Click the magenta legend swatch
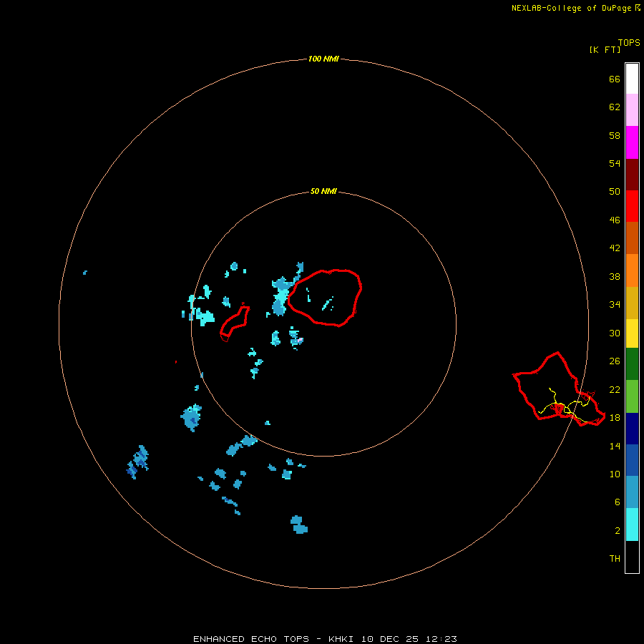Screen dimensions: 644x644 click(632, 142)
